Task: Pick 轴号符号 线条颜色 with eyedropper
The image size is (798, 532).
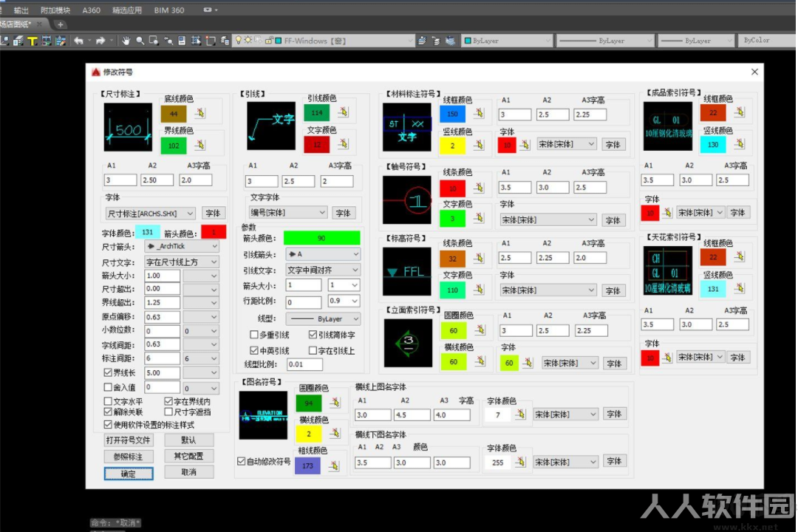Action: tap(479, 188)
